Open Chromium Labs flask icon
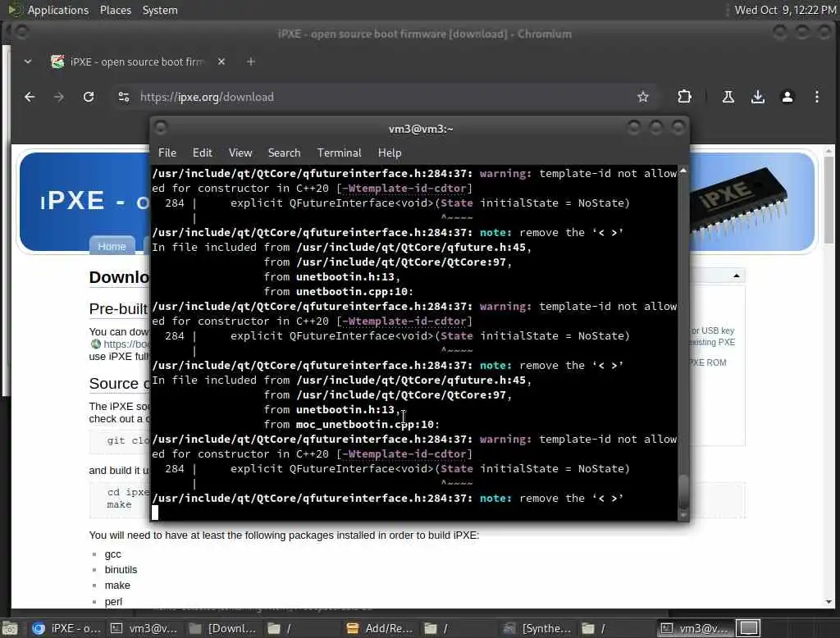The image size is (840, 638). click(728, 97)
